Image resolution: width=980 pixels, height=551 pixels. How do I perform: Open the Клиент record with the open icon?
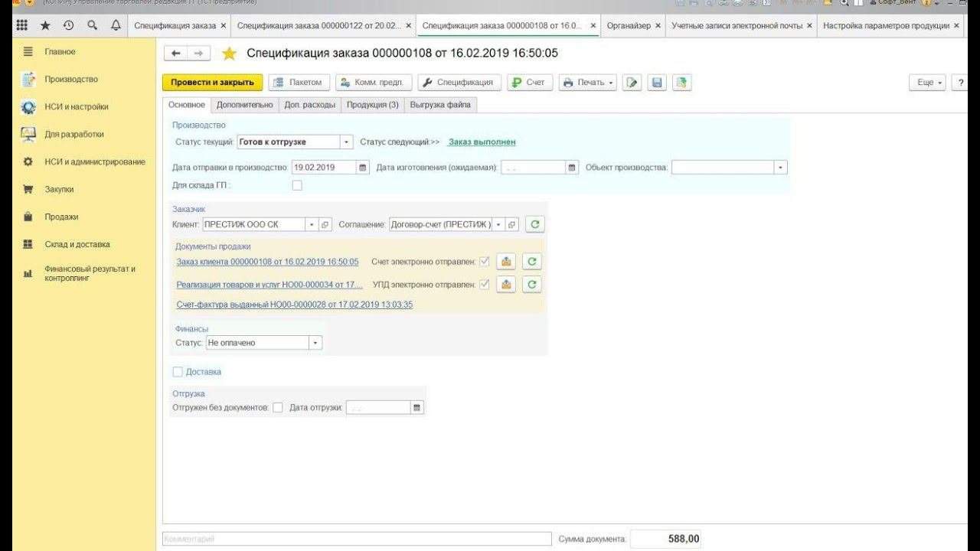coord(325,224)
